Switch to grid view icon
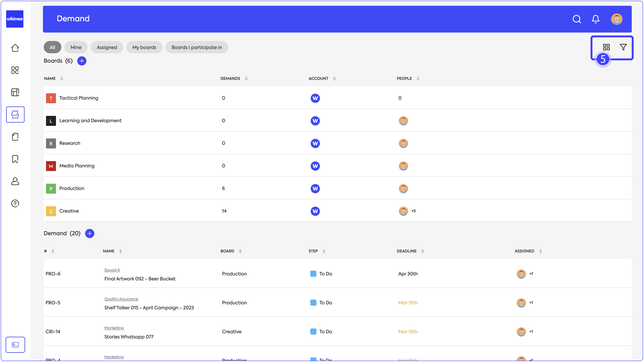Screen dimensions: 644x362 click(x=606, y=47)
